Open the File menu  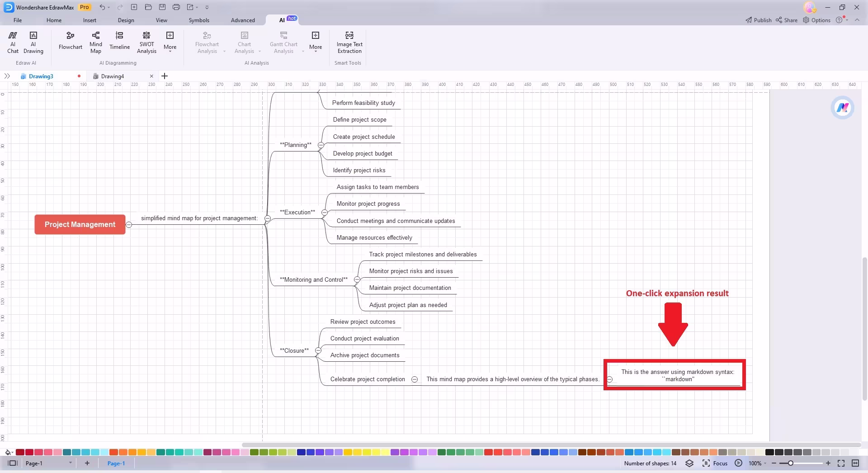click(x=18, y=20)
